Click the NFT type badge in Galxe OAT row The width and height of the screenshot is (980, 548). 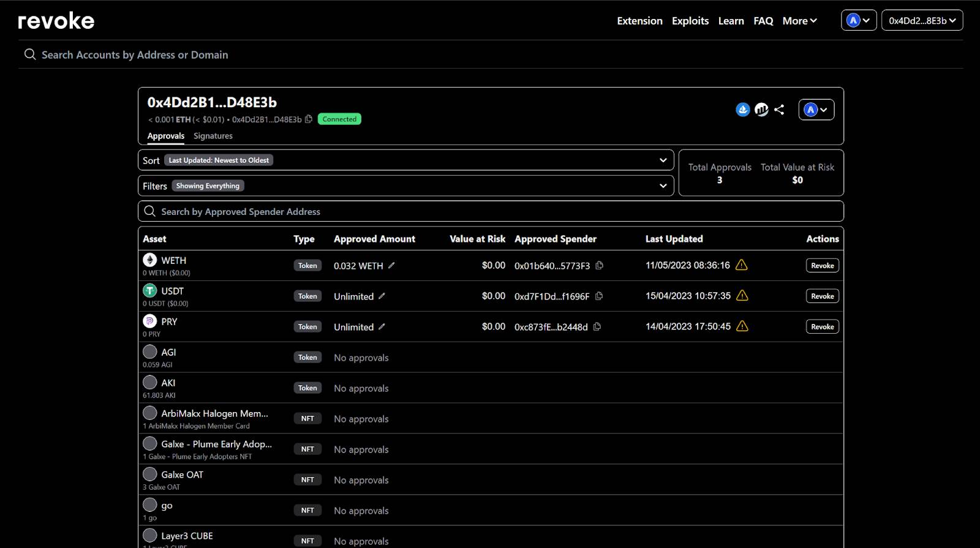tap(307, 479)
